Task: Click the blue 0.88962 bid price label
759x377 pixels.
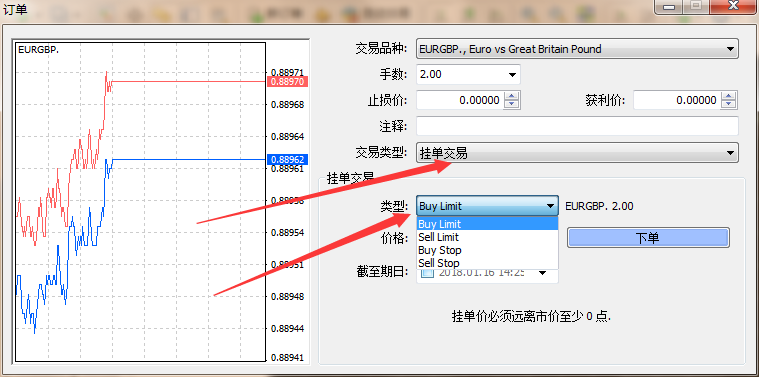Action: click(288, 159)
